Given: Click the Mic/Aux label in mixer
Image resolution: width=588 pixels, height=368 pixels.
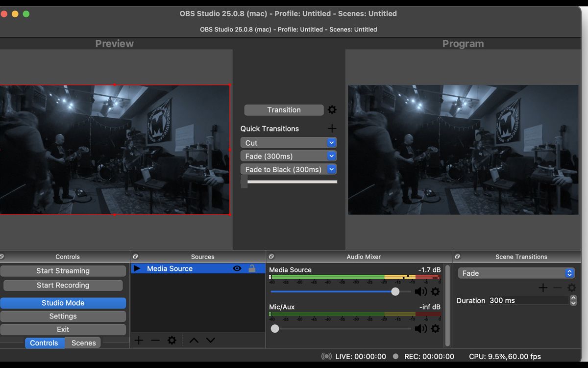Looking at the screenshot, I should 282,307.
